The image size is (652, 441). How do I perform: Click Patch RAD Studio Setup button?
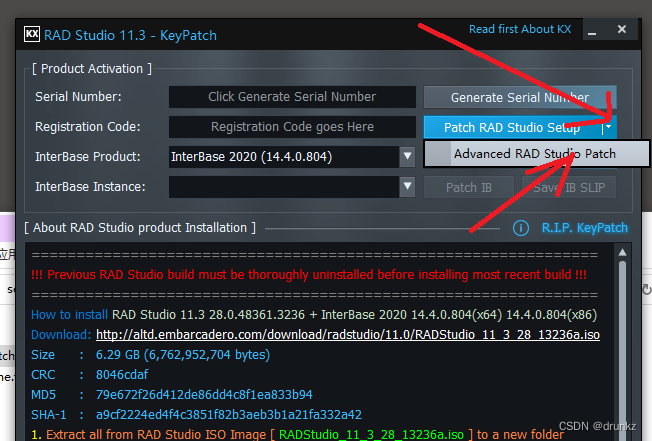click(512, 127)
